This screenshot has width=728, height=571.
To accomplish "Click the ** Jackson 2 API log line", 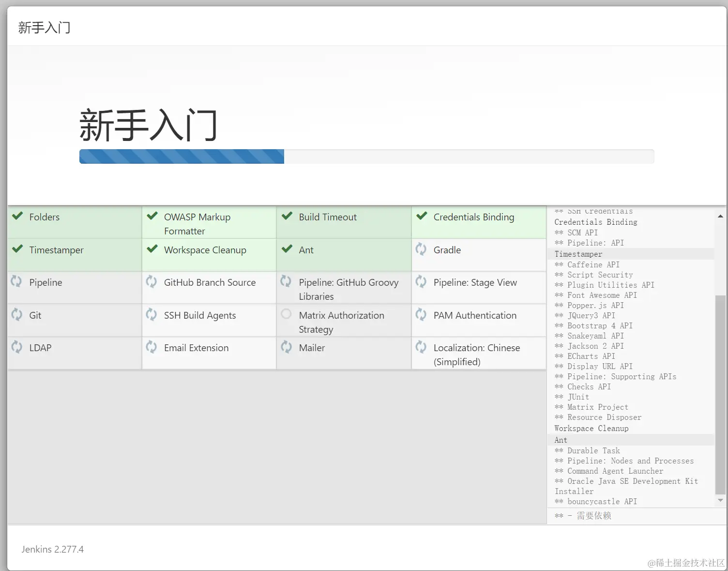I will pos(589,346).
